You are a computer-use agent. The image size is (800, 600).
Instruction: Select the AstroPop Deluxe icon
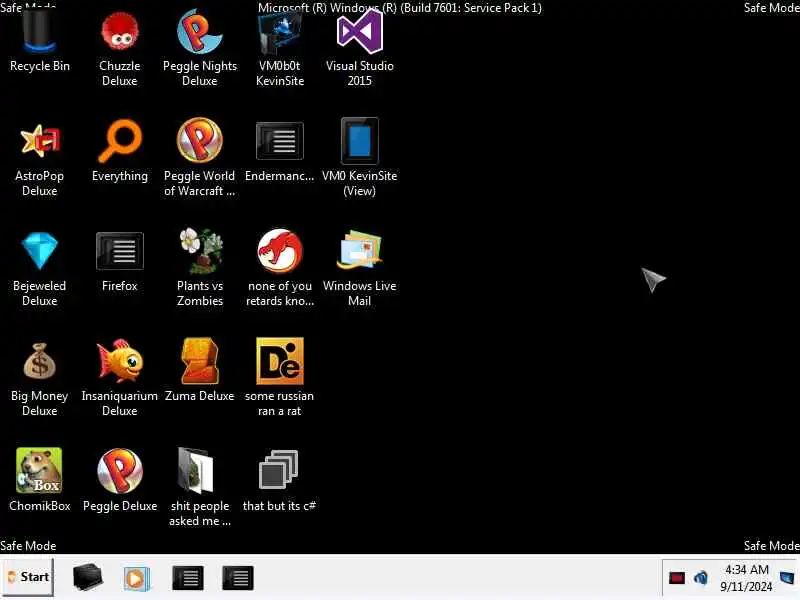40,159
